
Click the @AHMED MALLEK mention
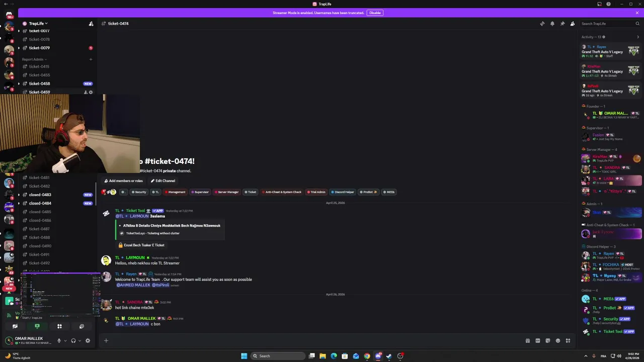[x=133, y=285]
